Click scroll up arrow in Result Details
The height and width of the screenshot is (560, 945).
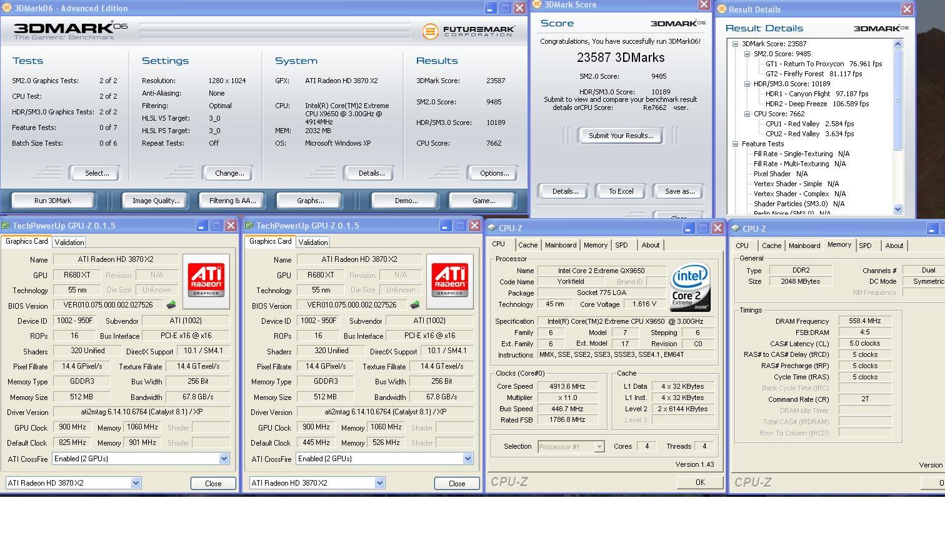[898, 44]
